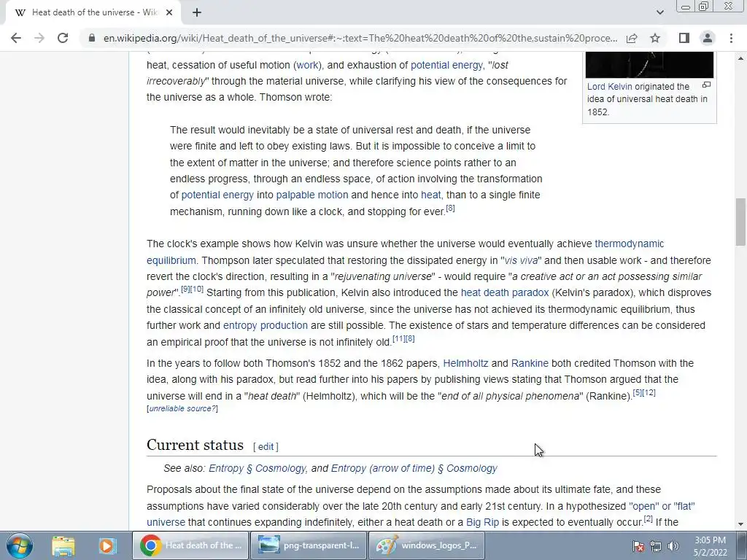Image resolution: width=747 pixels, height=560 pixels.
Task: Reload the Wikipedia page
Action: [63, 38]
